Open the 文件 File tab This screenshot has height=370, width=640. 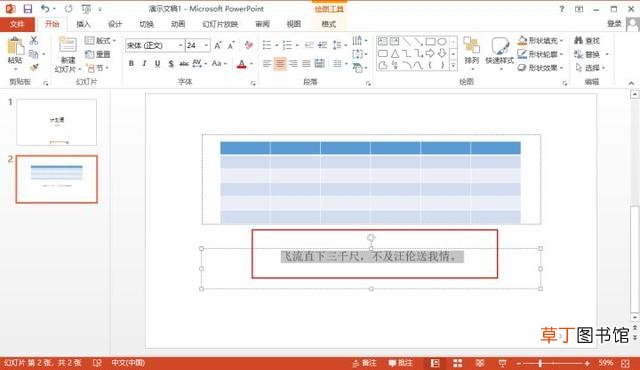point(17,24)
